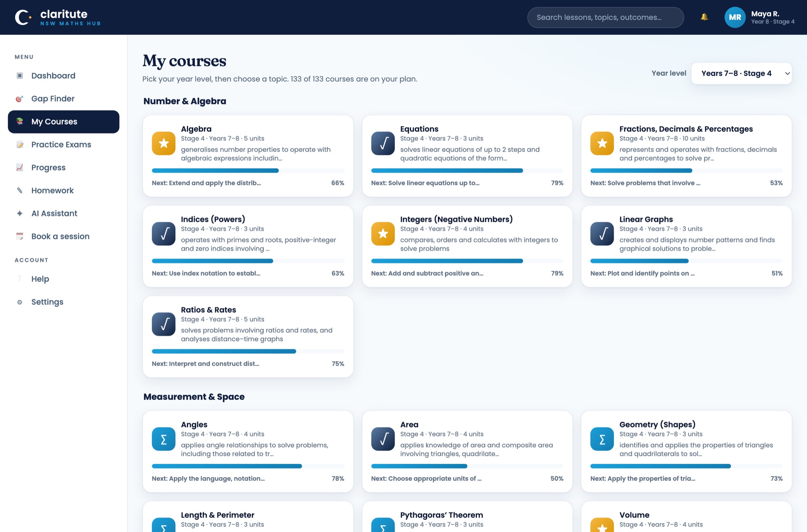The image size is (807, 532).
Task: Click the Claritute logo icon
Action: click(23, 17)
